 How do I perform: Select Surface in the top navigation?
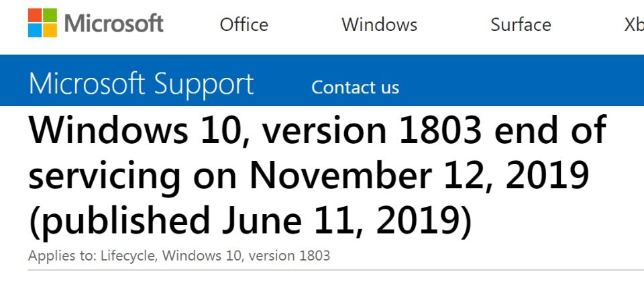(521, 25)
